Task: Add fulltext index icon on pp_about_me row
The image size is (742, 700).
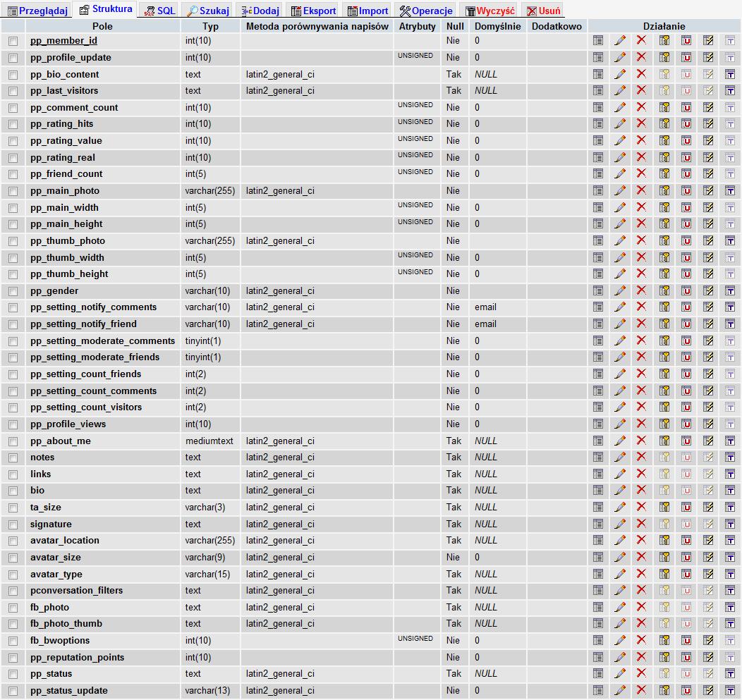Action: (x=730, y=441)
